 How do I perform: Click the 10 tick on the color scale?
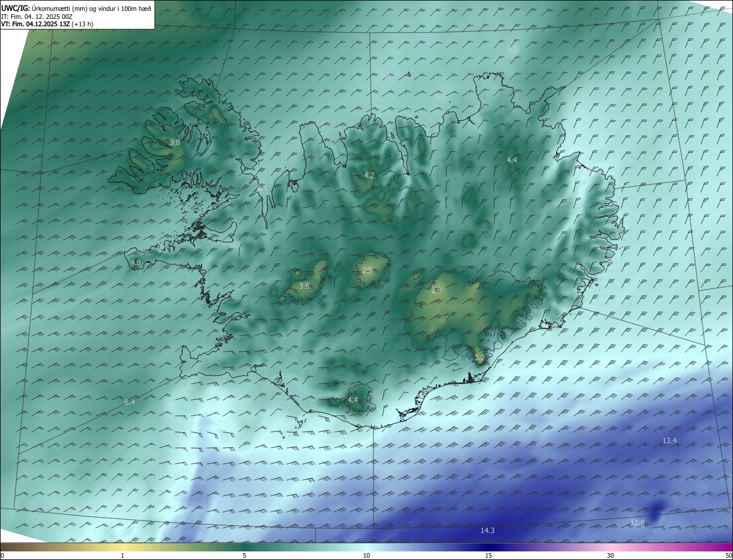(366, 555)
